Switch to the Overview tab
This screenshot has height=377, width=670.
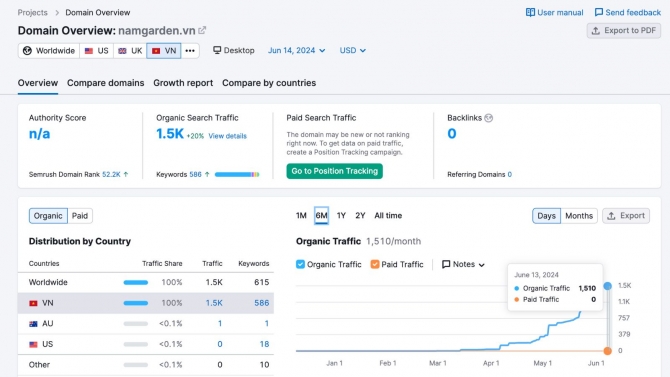[x=38, y=83]
